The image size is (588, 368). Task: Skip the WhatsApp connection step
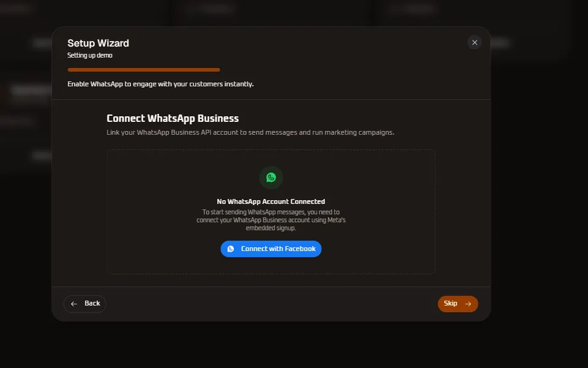coord(458,304)
